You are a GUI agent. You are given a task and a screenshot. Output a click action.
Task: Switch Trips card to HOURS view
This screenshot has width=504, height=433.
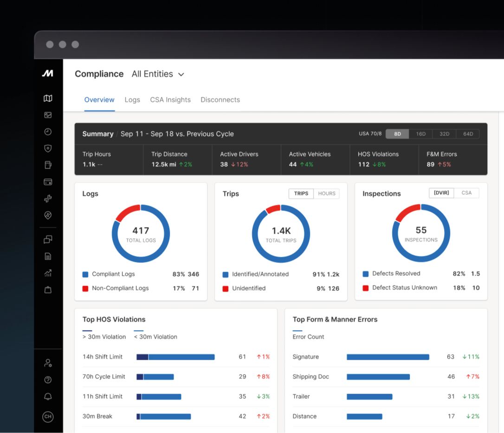(327, 194)
